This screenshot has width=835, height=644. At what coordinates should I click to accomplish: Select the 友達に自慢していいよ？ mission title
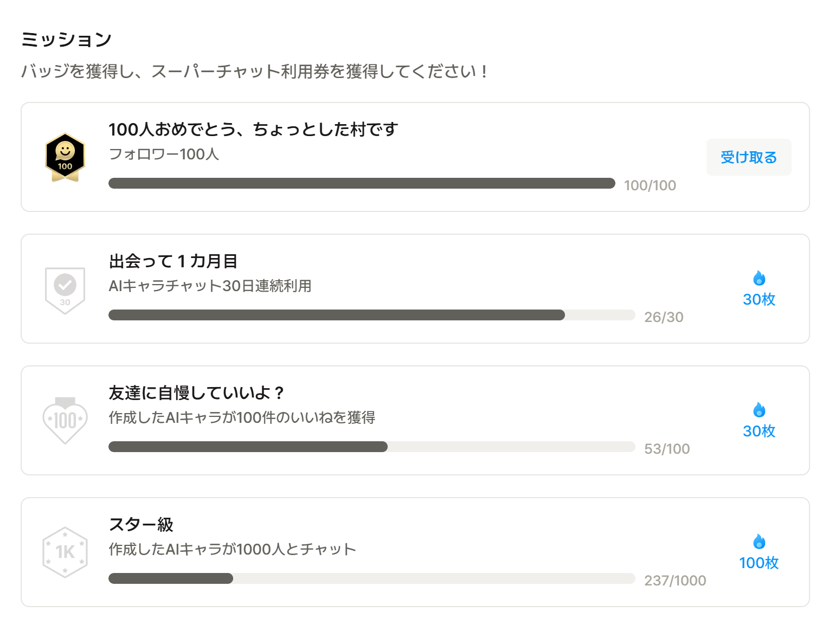196,393
